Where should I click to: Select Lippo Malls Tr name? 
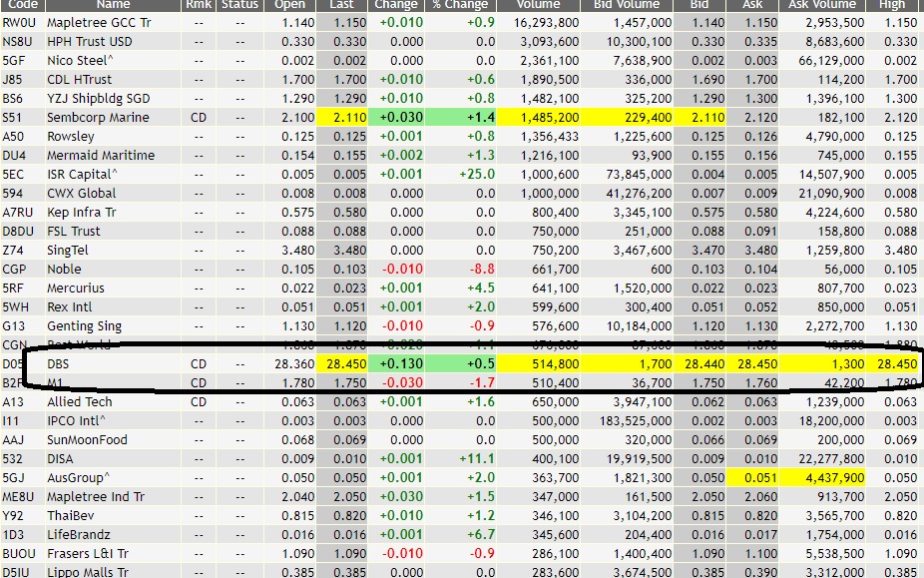pos(88,572)
